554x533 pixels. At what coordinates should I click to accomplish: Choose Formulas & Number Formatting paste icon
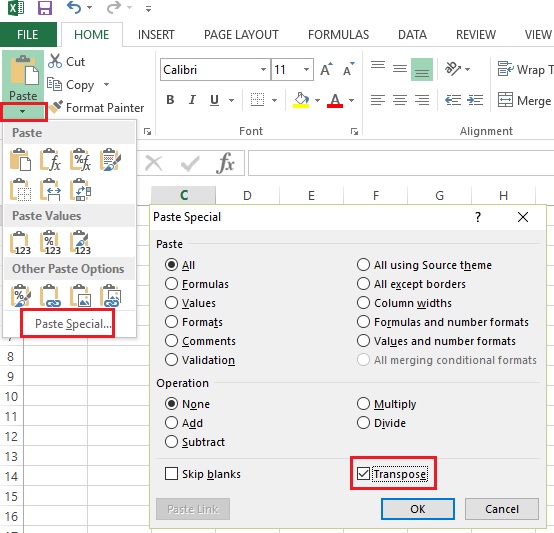pyautogui.click(x=81, y=160)
